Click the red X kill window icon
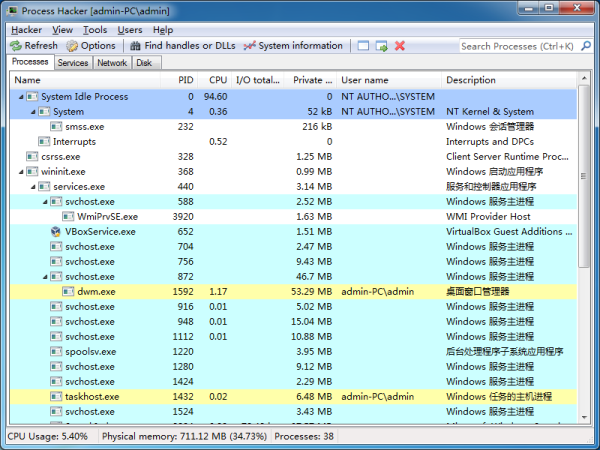The image size is (600, 450). [x=400, y=46]
